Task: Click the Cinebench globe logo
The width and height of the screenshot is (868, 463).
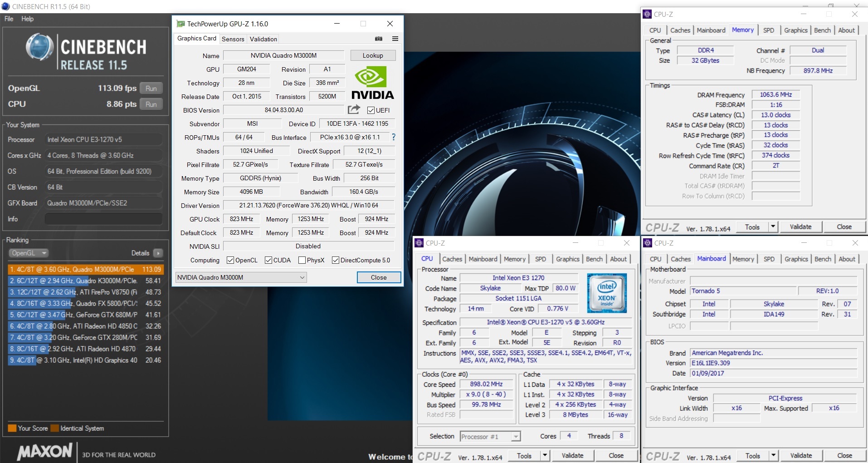Action: pos(39,47)
